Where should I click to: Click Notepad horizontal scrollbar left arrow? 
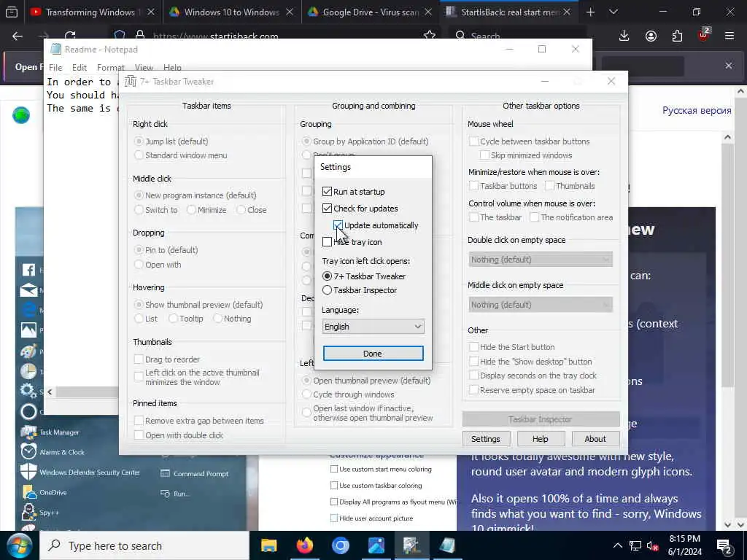tap(50, 392)
